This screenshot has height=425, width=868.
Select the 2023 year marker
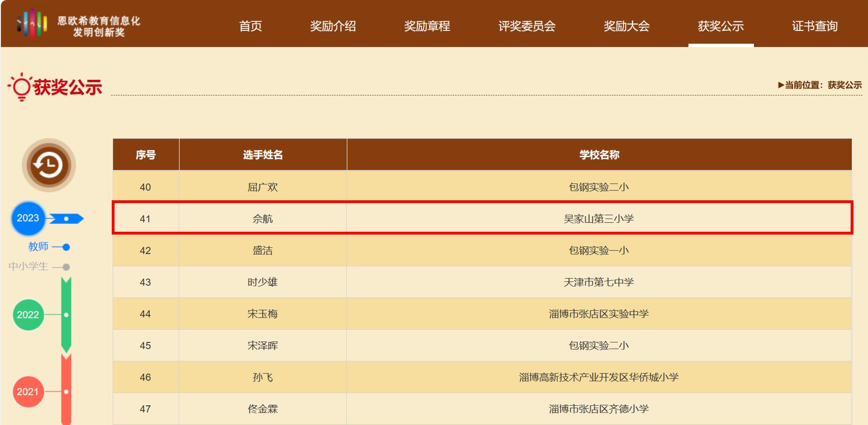[x=28, y=218]
